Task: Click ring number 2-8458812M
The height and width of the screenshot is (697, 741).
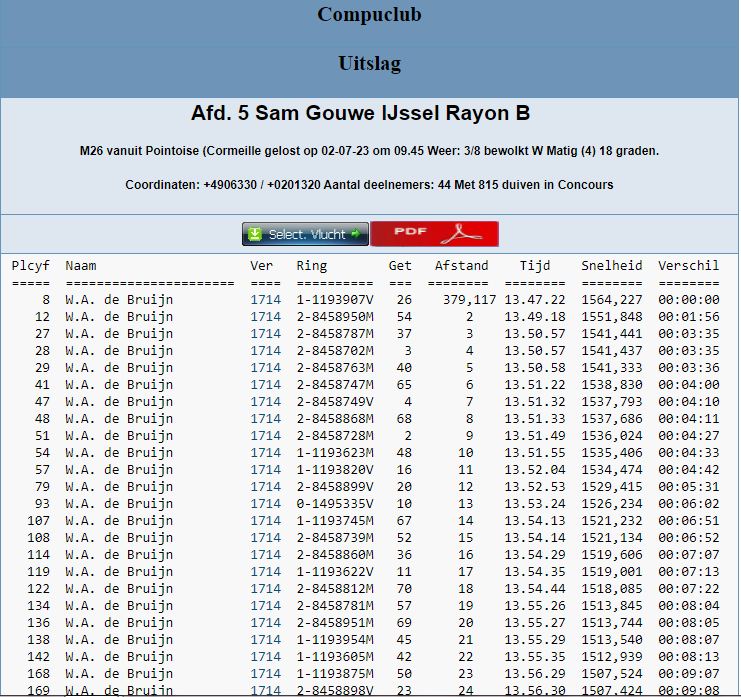Action: tap(335, 589)
